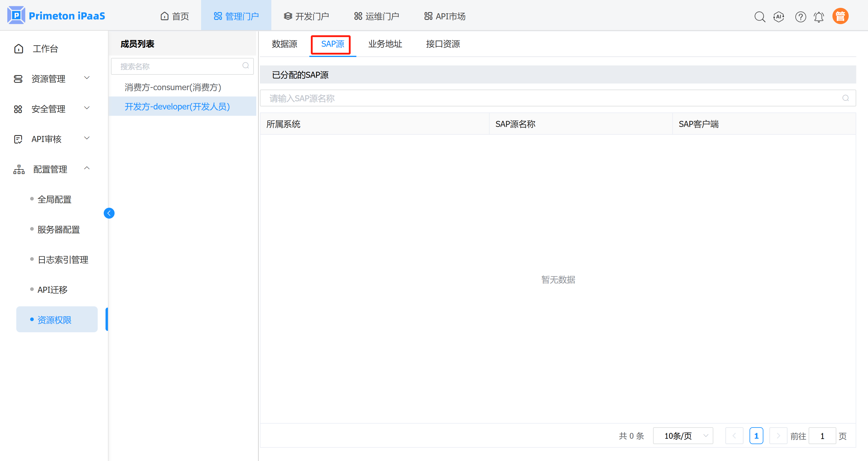This screenshot has width=868, height=461.
Task: Focus the SAP source name input
Action: pyautogui.click(x=553, y=98)
